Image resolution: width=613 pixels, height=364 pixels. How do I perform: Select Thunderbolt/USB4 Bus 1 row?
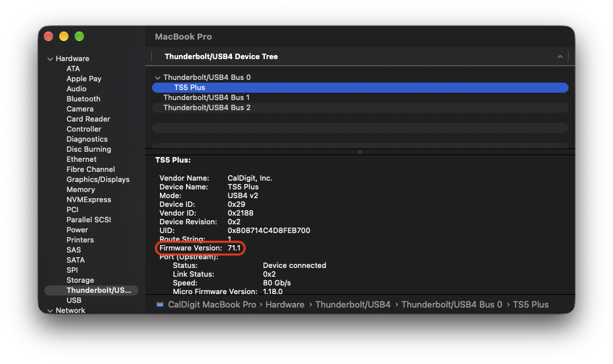tap(360, 97)
